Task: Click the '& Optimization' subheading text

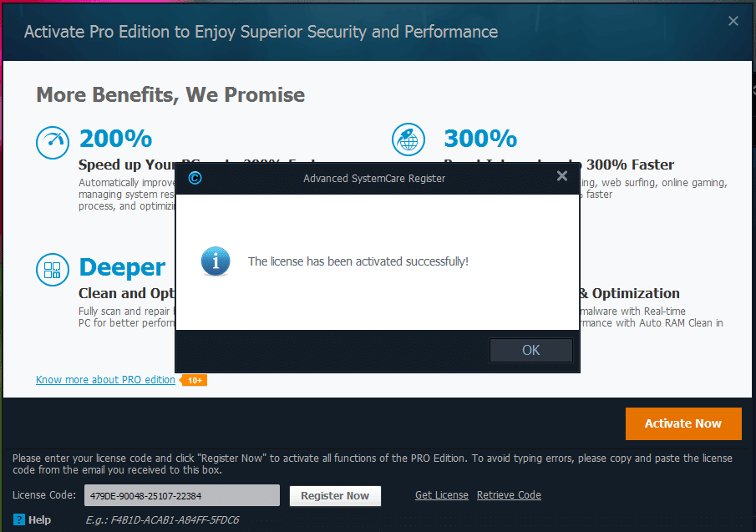Action: 630,293
